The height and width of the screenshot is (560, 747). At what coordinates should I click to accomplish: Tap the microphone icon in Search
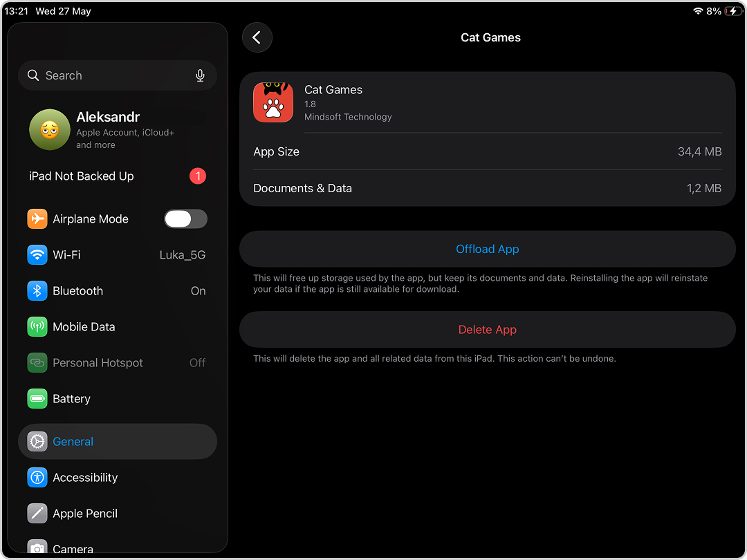tap(200, 75)
